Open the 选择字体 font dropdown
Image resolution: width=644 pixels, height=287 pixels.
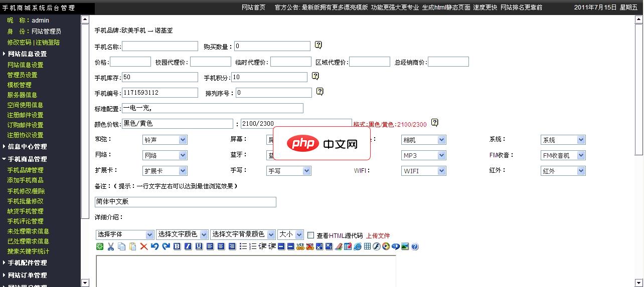click(x=125, y=234)
